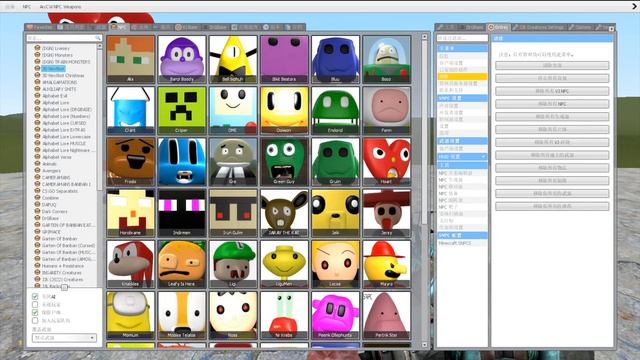This screenshot has width=640, height=360.
Task: Spawn the Minecraft Alex head NPC
Action: (131, 60)
